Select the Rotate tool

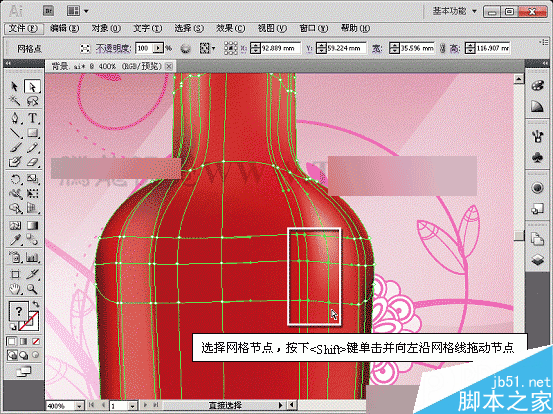pyautogui.click(x=15, y=179)
